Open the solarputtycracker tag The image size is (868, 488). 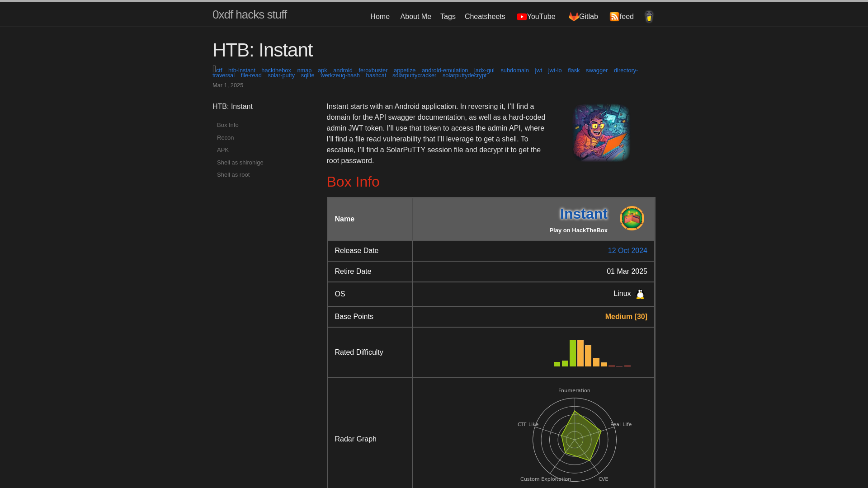pos(414,75)
